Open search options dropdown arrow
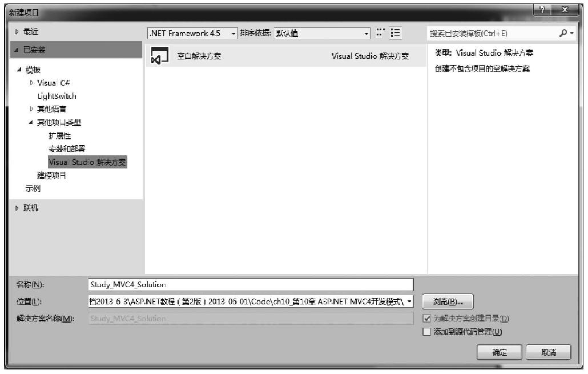 coord(572,33)
